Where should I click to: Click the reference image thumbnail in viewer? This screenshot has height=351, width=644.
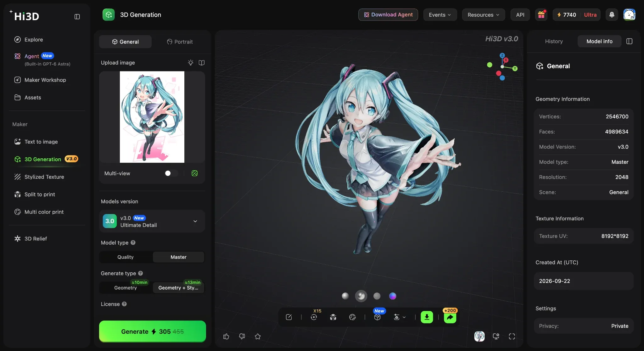pos(479,336)
